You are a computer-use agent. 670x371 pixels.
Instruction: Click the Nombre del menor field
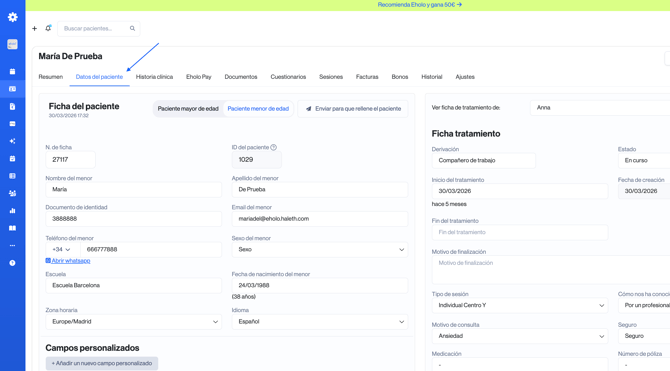tap(133, 190)
